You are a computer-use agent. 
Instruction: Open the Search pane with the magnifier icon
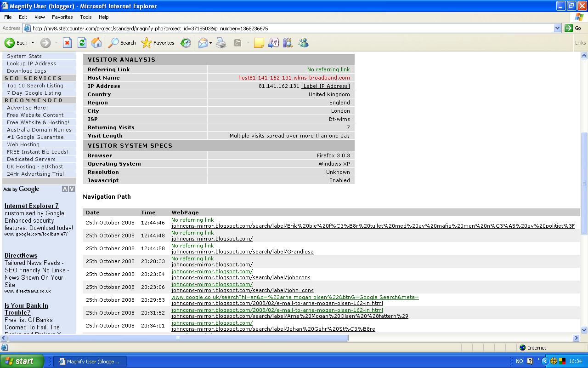[x=113, y=43]
